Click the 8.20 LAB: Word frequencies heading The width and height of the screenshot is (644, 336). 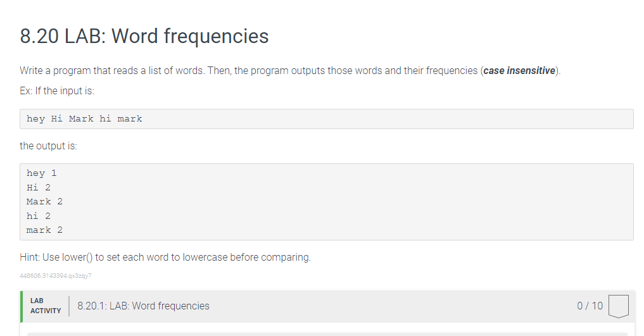(144, 36)
